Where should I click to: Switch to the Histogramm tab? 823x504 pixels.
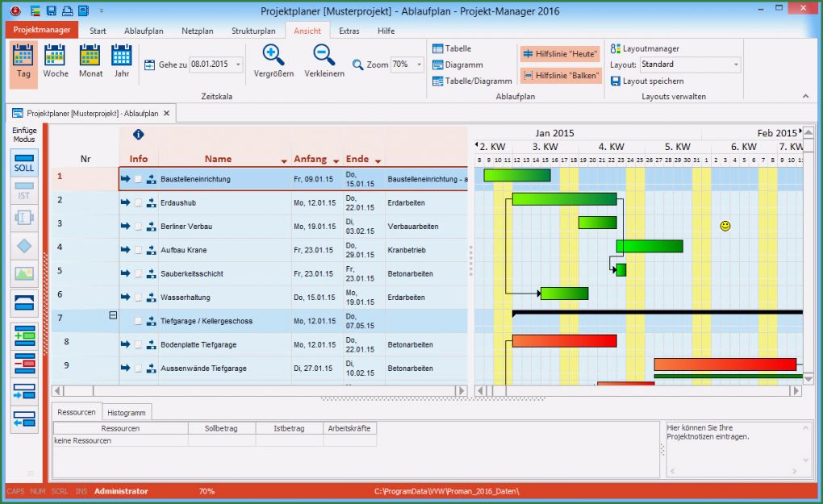pyautogui.click(x=127, y=412)
